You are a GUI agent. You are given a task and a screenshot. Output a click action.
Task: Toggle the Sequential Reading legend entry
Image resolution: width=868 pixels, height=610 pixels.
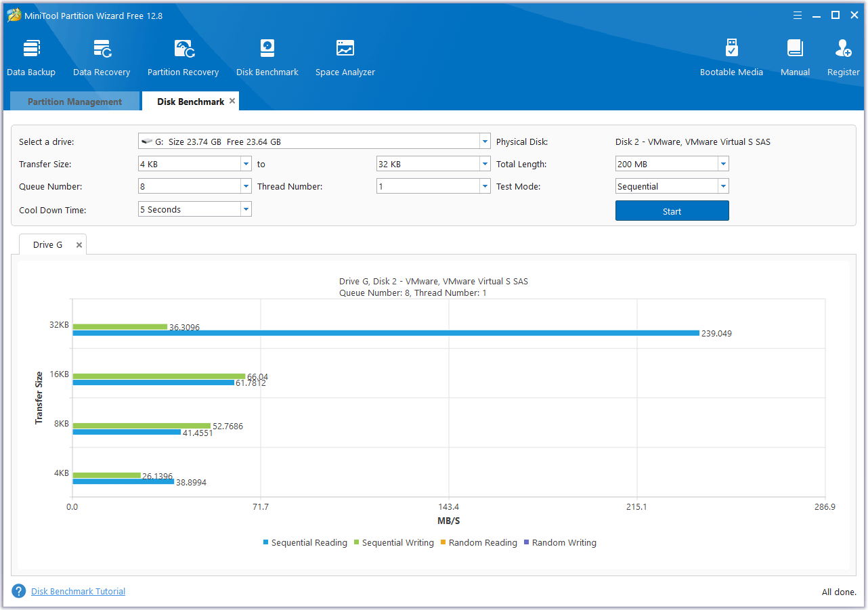click(x=309, y=543)
